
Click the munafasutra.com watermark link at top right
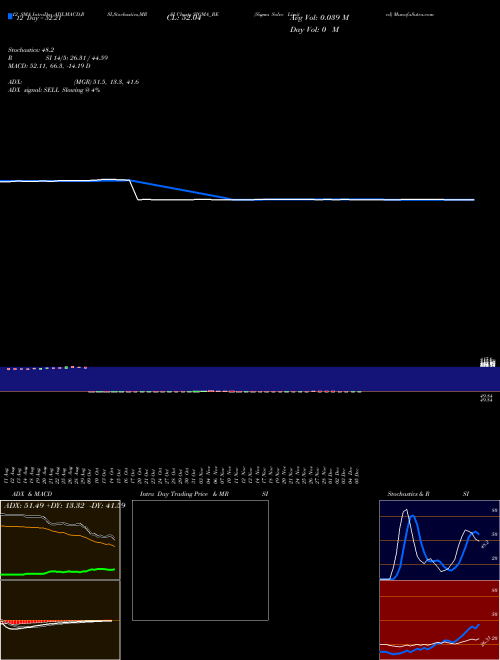[x=410, y=14]
